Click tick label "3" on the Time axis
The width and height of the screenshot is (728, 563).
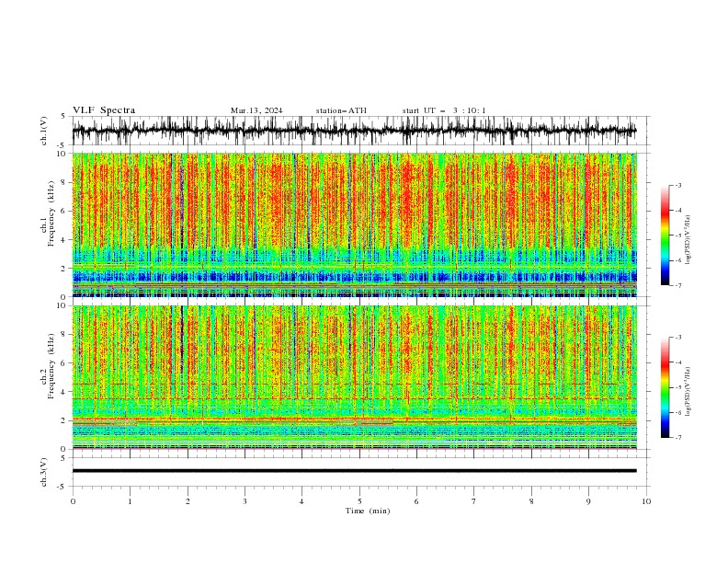(x=245, y=501)
